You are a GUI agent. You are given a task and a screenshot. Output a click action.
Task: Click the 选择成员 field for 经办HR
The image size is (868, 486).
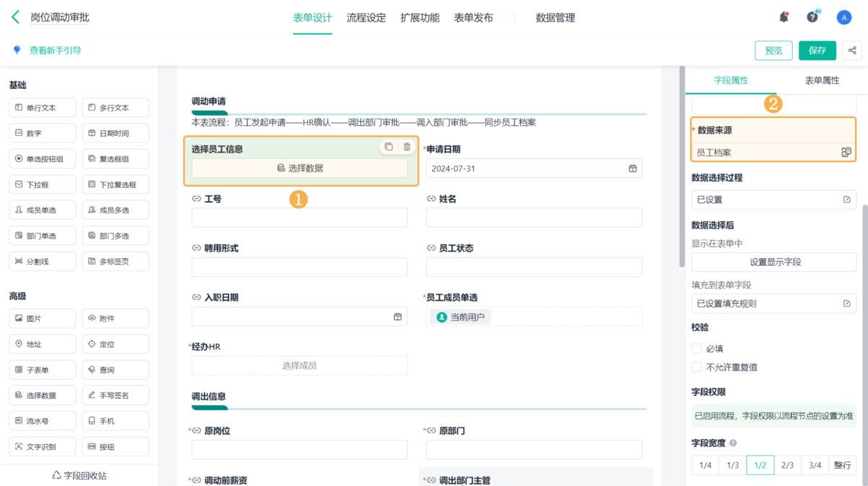point(299,365)
